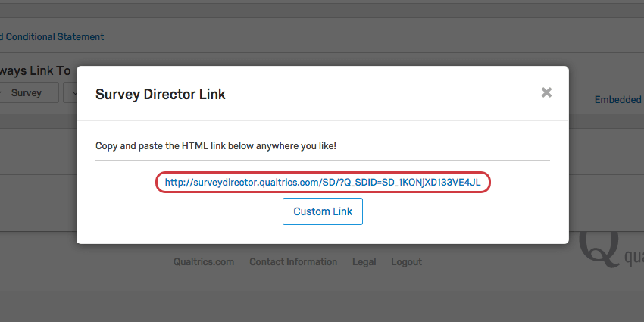Viewport: 644px width, 322px height.
Task: Click the 'Copy and paste the HTML link' text
Action: 216,145
